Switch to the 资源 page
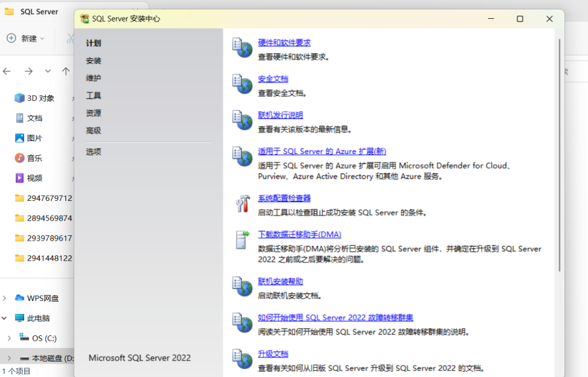588x377 pixels. click(93, 113)
